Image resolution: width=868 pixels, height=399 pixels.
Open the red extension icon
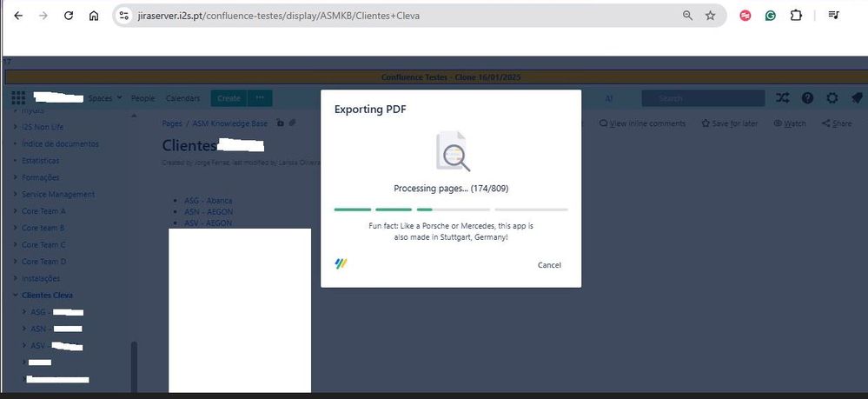(x=745, y=16)
